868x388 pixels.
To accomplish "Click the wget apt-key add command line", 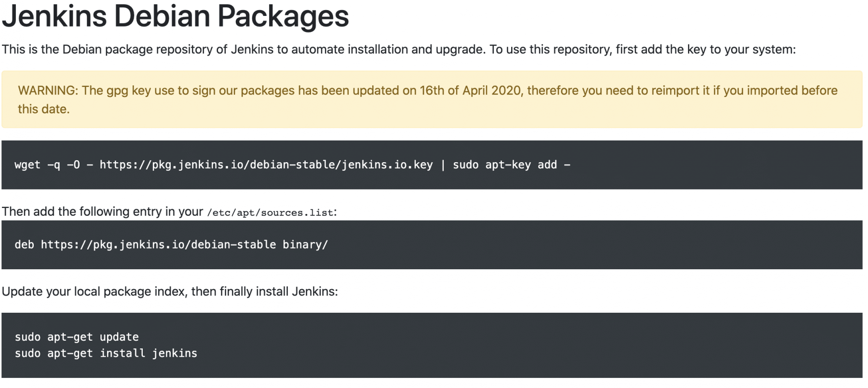I will [x=292, y=165].
